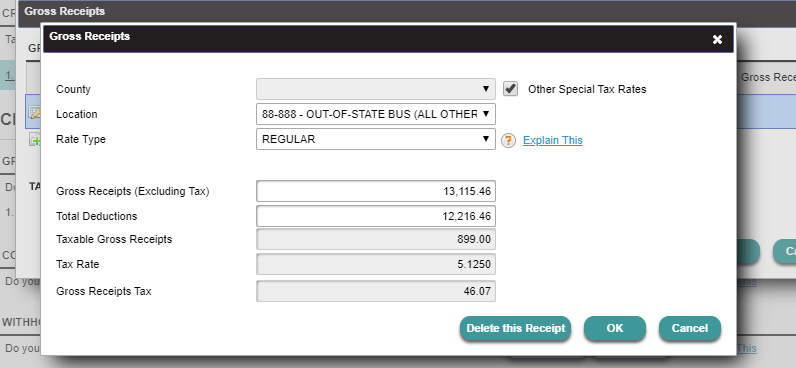Click the Cancel button in dialog
This screenshot has width=796, height=368.
689,328
